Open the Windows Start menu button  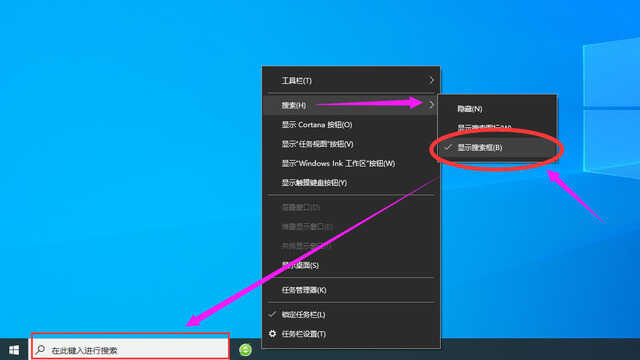pyautogui.click(x=14, y=350)
